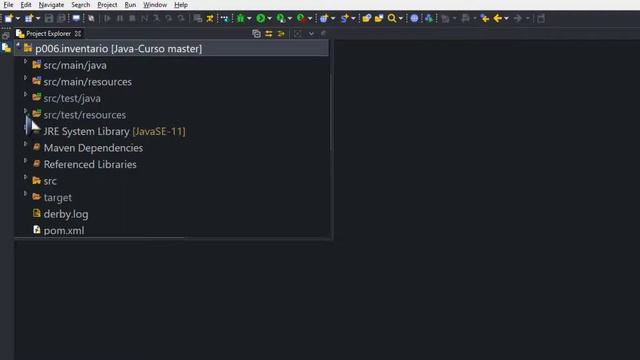
Task: Click the Save All toolbar icon
Action: pos(61,18)
